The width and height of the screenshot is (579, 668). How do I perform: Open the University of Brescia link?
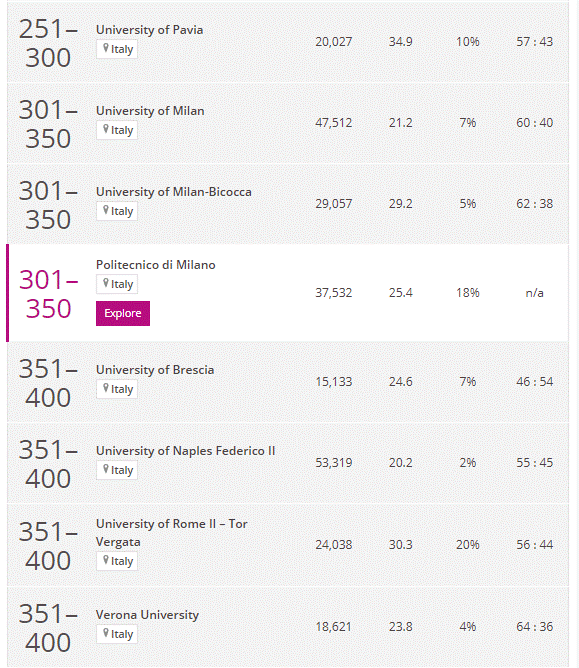(x=155, y=370)
